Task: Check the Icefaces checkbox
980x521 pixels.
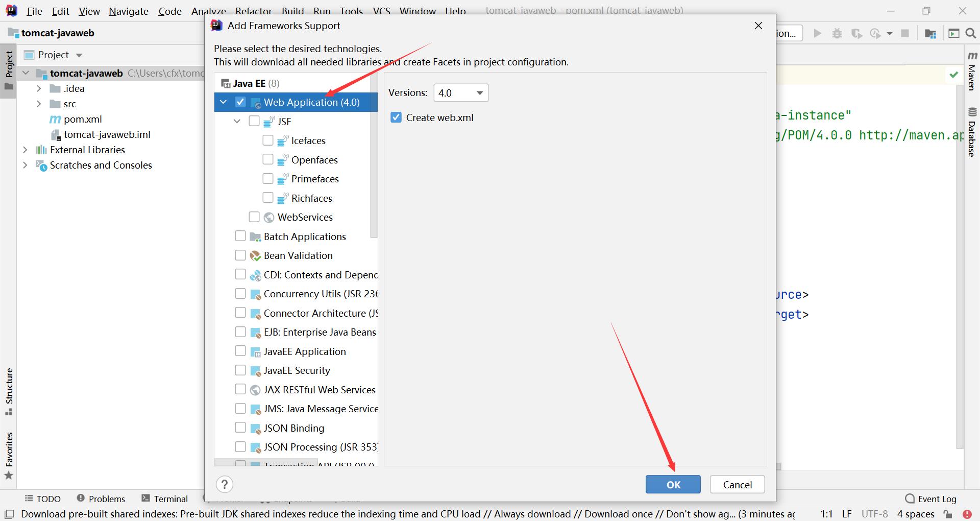Action: (x=268, y=140)
